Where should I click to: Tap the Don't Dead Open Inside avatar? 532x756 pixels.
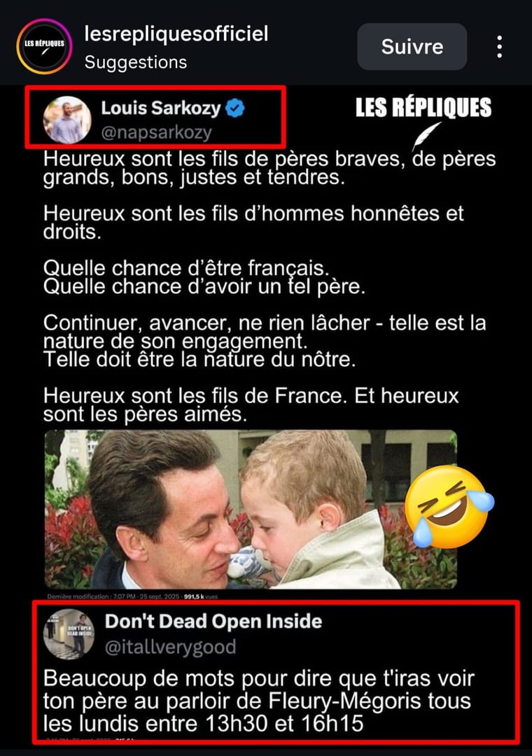pyautogui.click(x=69, y=633)
